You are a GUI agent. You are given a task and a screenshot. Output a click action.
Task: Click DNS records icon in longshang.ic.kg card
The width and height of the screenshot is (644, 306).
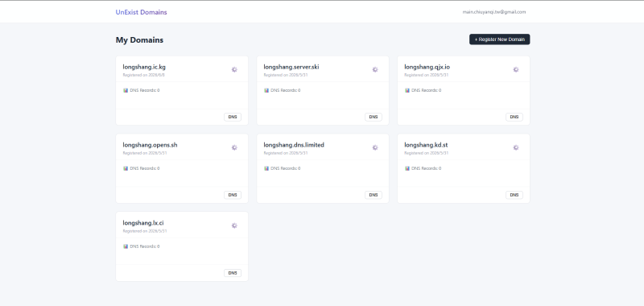pos(126,90)
